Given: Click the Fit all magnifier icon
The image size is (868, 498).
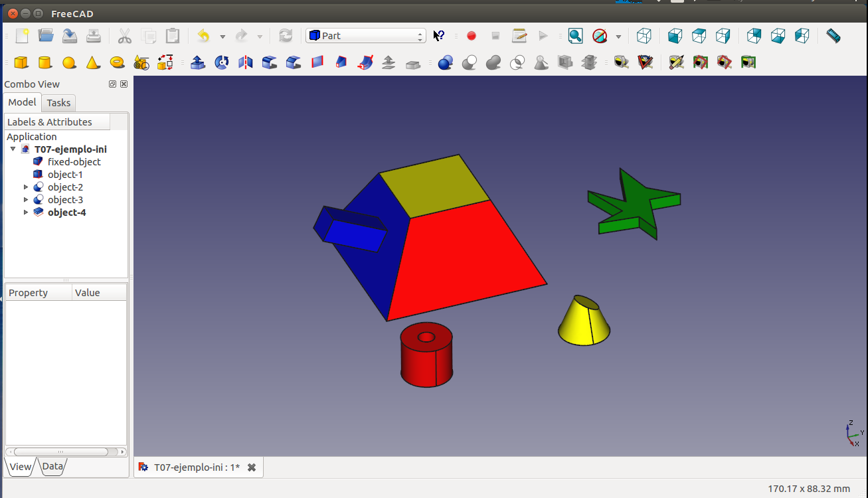Looking at the screenshot, I should tap(575, 36).
